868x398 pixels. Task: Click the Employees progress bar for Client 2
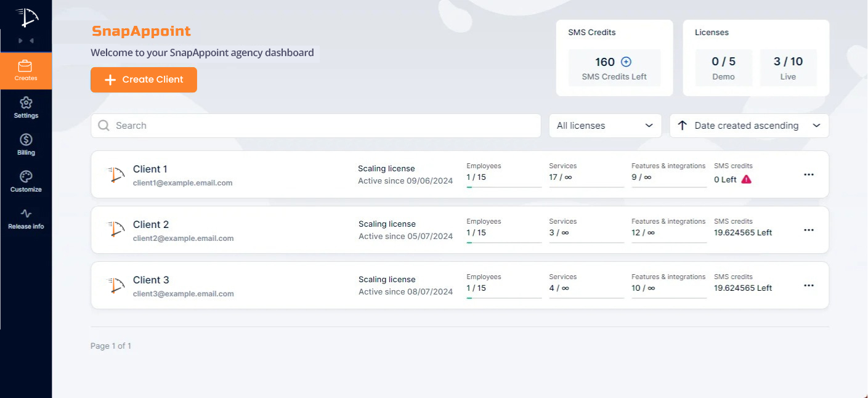(x=504, y=242)
